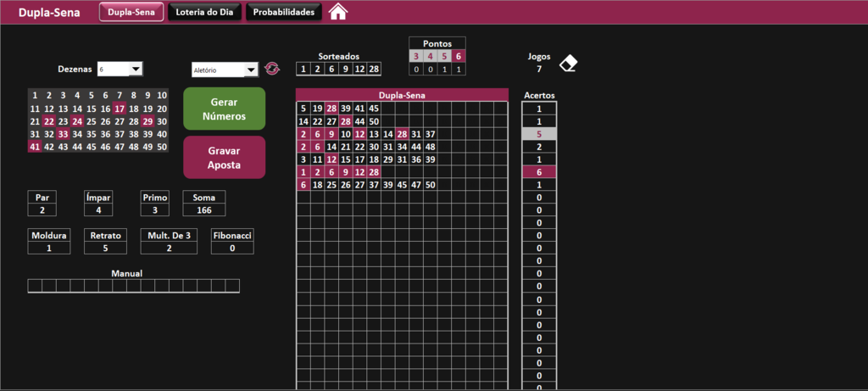Select number 10 in the number grid
868x391 pixels.
(162, 95)
